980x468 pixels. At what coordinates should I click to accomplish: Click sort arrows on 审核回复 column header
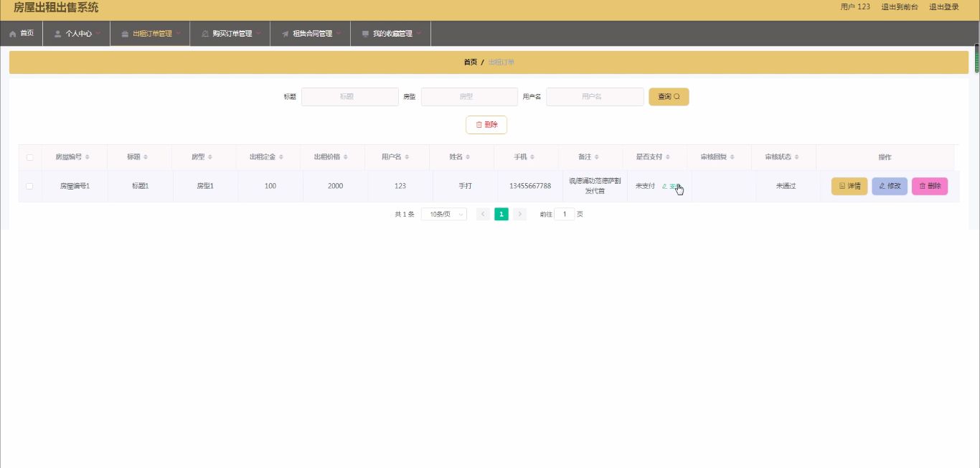click(733, 157)
